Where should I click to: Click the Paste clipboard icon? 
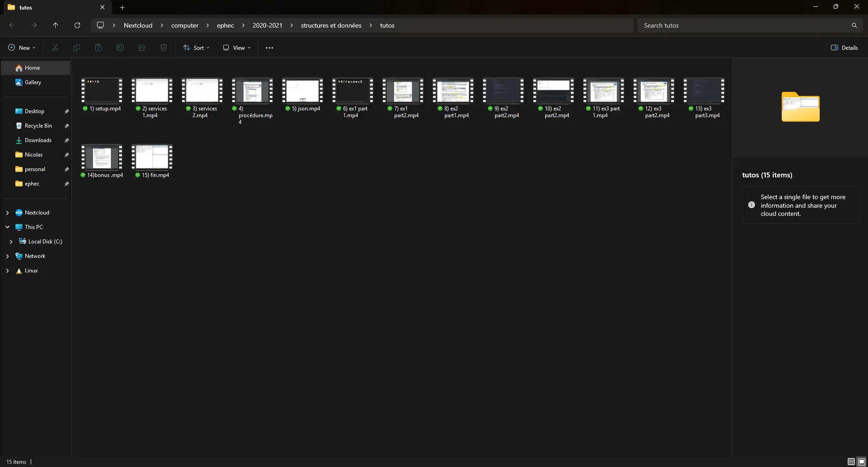99,48
